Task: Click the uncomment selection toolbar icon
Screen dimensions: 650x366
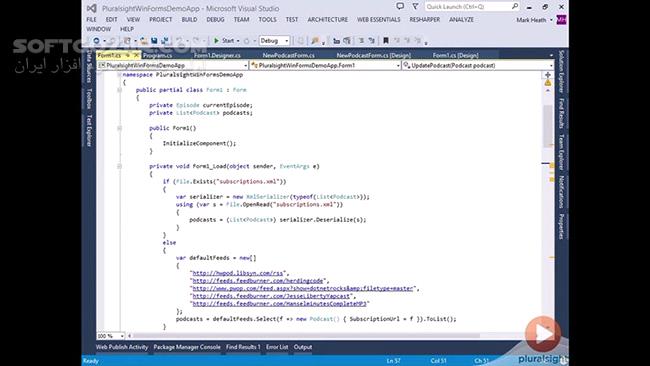Action: tap(371, 41)
